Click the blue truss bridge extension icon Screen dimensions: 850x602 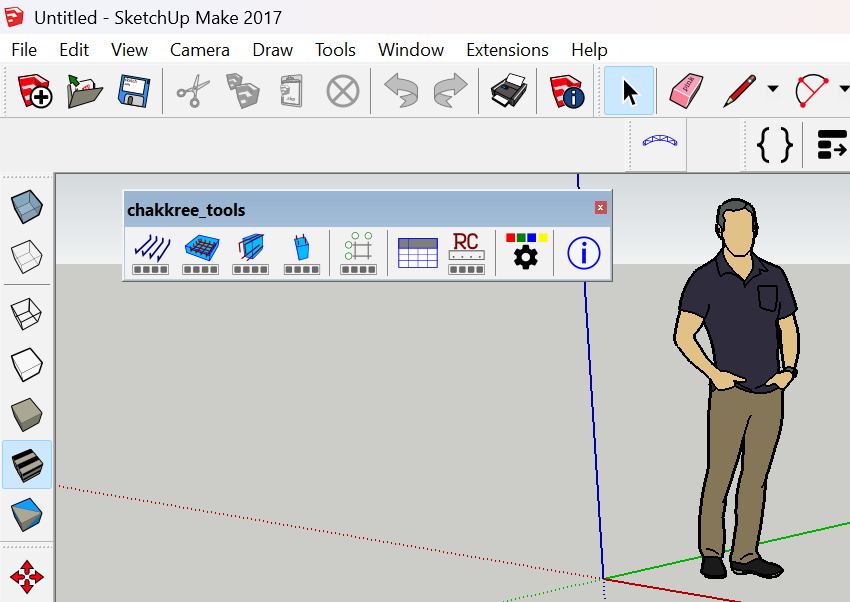[660, 142]
